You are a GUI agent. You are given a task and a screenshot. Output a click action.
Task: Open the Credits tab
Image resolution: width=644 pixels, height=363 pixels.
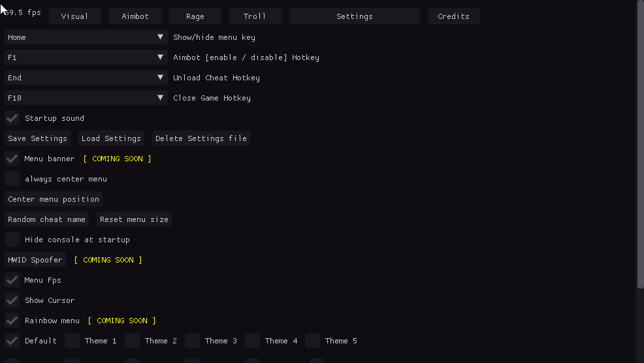coord(453,16)
